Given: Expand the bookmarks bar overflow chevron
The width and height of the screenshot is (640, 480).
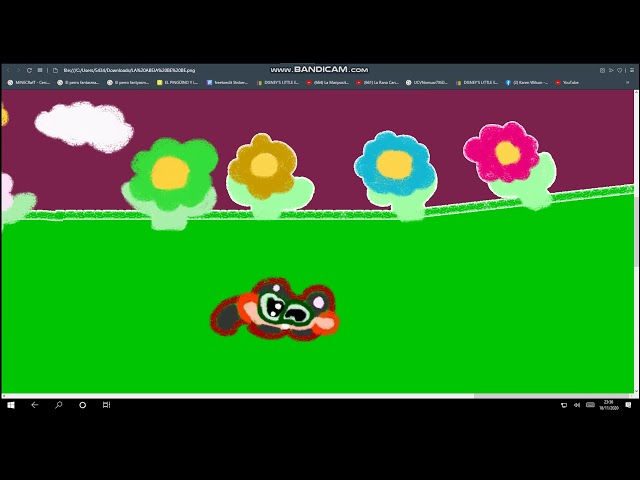Looking at the screenshot, I should click(628, 82).
